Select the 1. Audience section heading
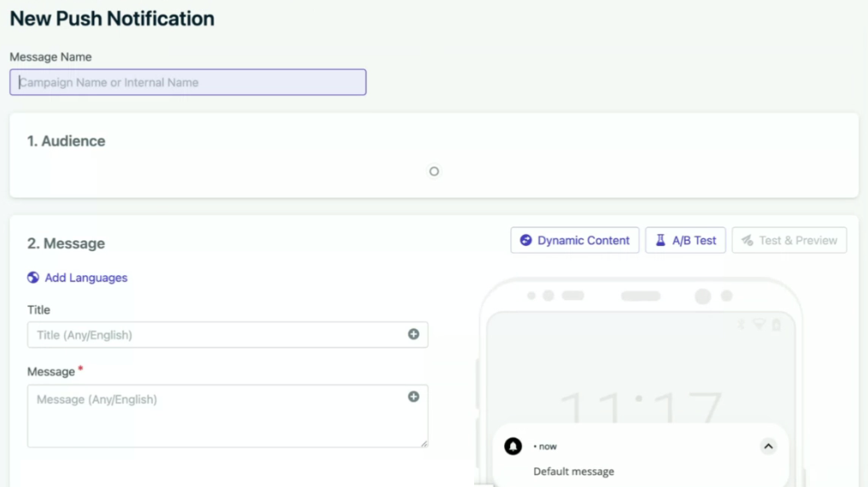Viewport: 868px width, 487px height. [x=66, y=141]
